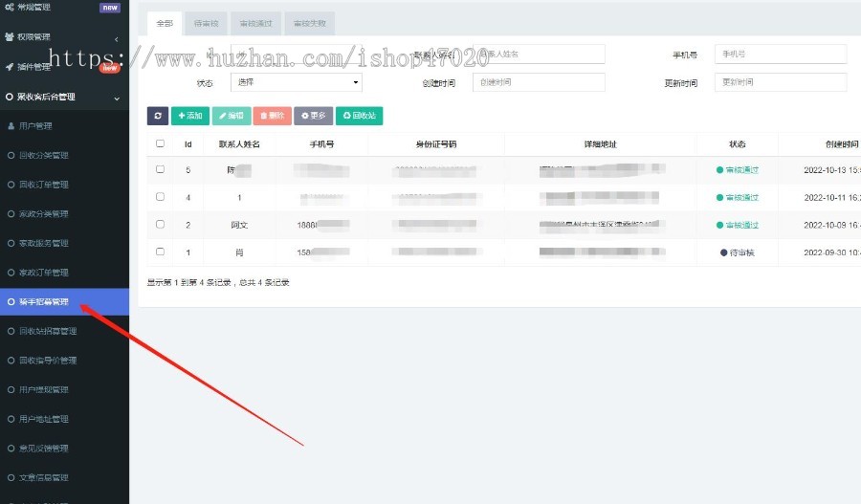Click the date cell 2022-10-13
The image size is (861, 504).
click(x=832, y=170)
